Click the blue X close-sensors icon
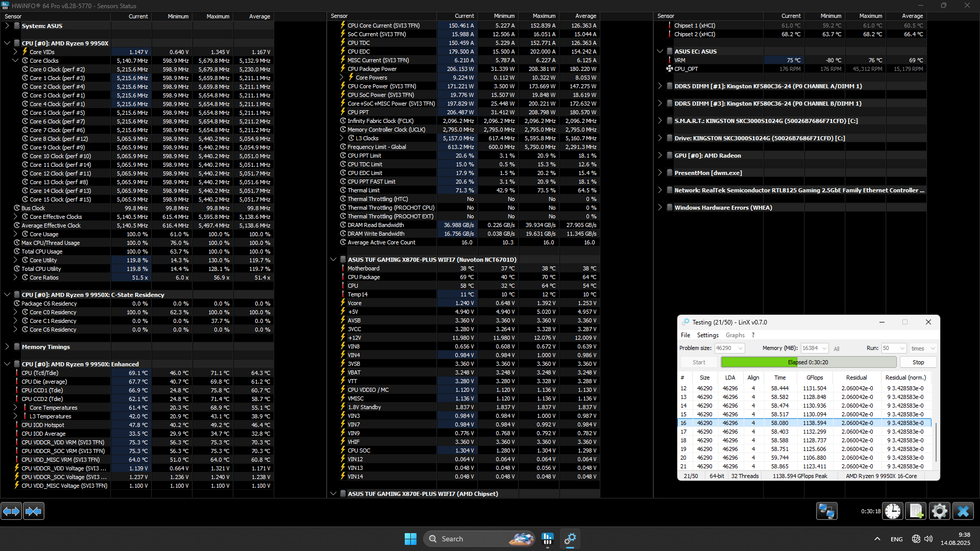980x551 pixels. coord(963,511)
